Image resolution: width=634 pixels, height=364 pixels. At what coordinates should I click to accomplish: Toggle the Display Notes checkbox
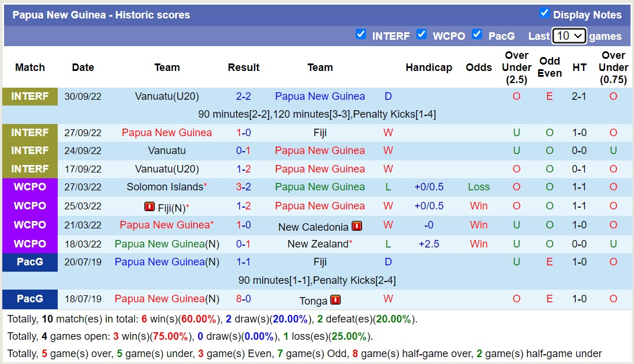[x=544, y=13]
